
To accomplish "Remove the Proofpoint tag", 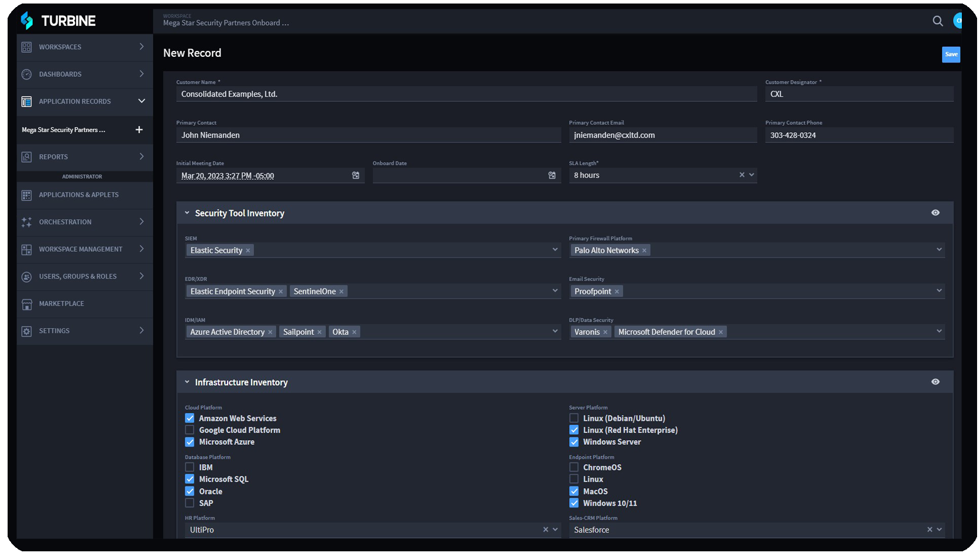I will 617,291.
